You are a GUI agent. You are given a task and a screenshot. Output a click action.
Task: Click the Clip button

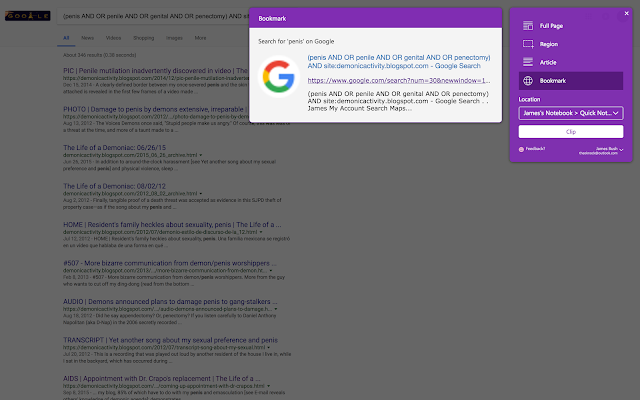click(x=571, y=131)
